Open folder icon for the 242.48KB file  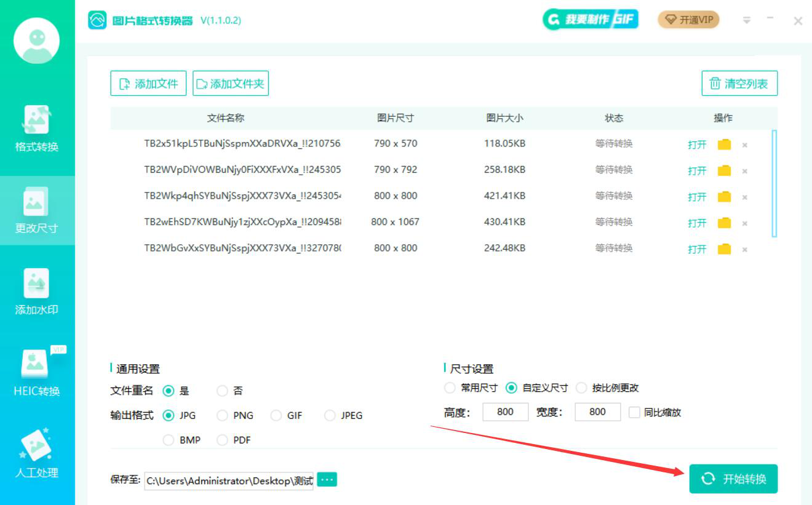[x=725, y=249]
